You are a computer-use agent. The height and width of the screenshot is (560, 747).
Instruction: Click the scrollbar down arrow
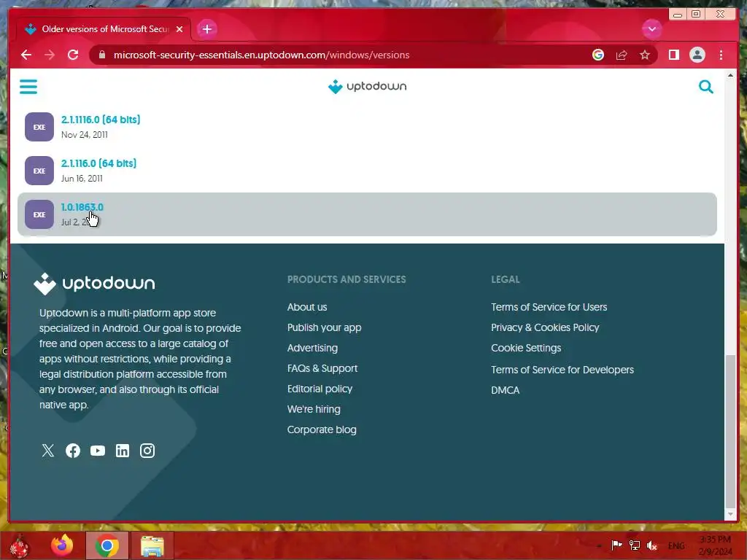729,514
